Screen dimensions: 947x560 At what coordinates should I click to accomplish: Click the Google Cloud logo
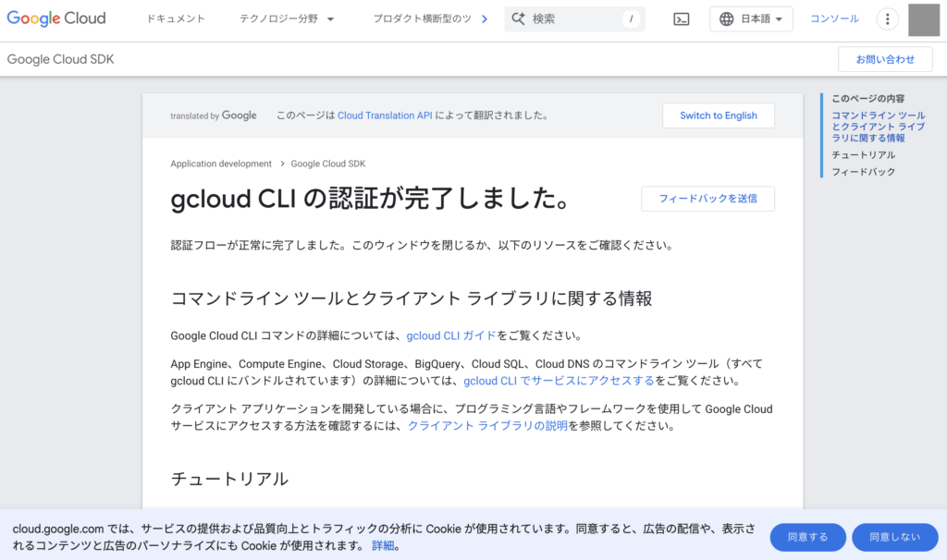(56, 18)
